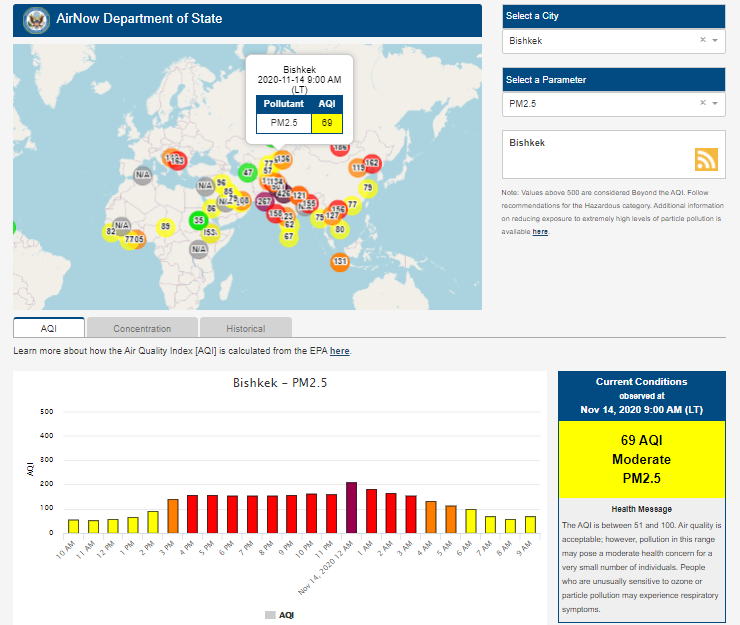Click the purple 267 map marker
Image resolution: width=740 pixels, height=625 pixels.
(264, 201)
